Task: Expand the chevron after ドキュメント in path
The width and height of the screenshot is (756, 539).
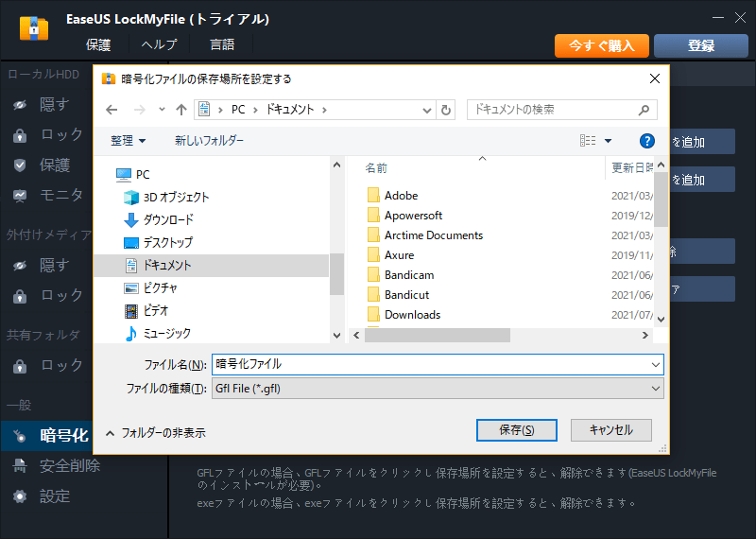Action: click(x=324, y=110)
